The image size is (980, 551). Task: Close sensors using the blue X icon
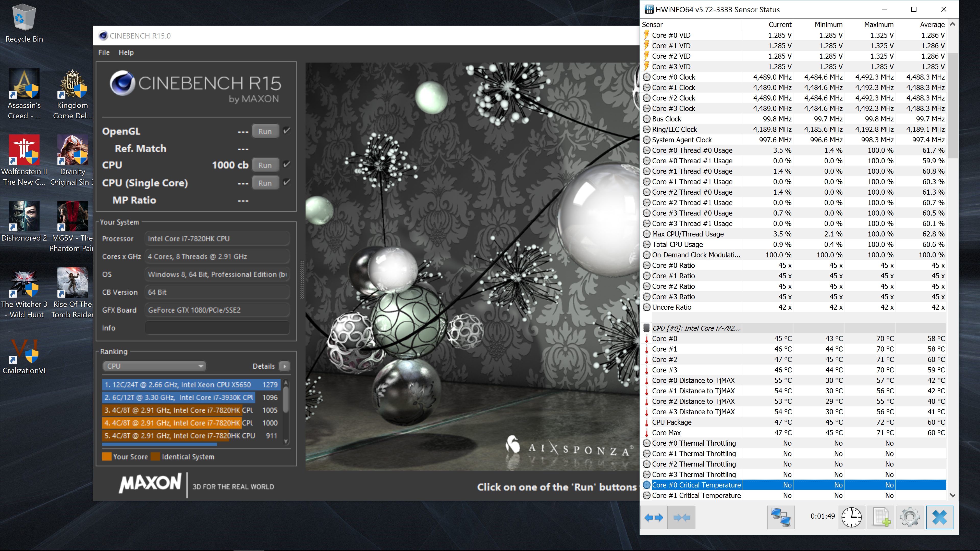pyautogui.click(x=939, y=518)
